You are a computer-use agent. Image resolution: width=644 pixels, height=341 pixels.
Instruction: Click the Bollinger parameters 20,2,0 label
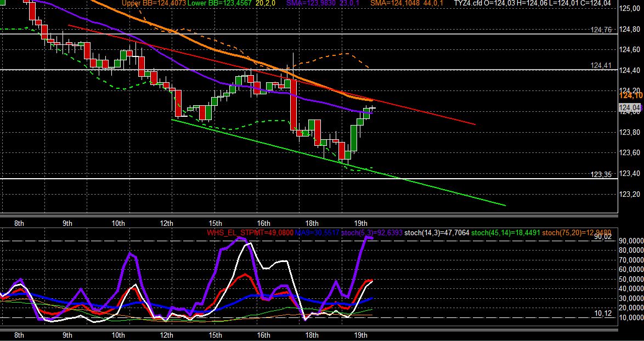[x=265, y=3]
